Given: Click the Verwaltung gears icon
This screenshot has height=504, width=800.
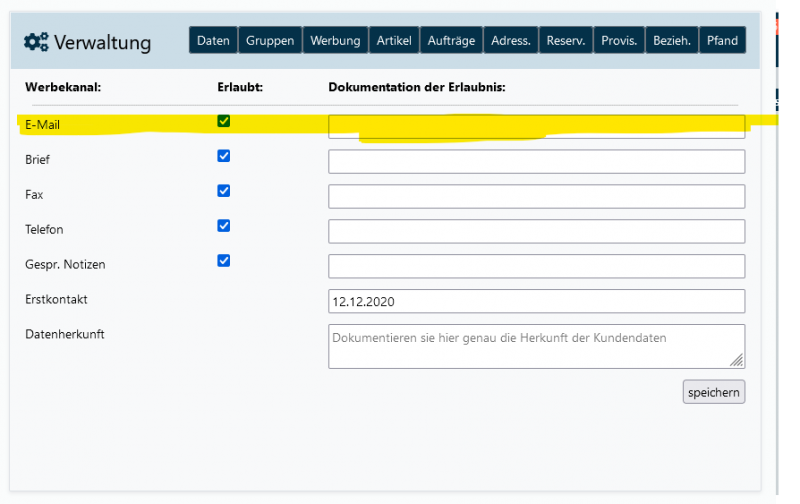Looking at the screenshot, I should (36, 41).
